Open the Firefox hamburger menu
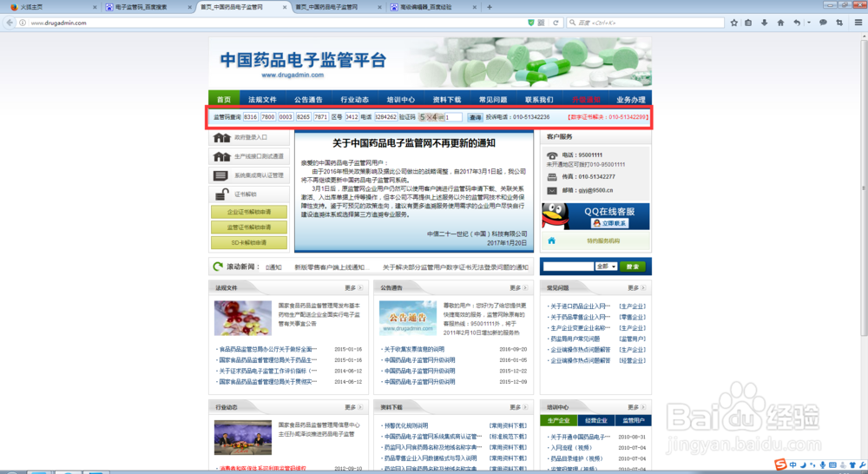 [858, 23]
